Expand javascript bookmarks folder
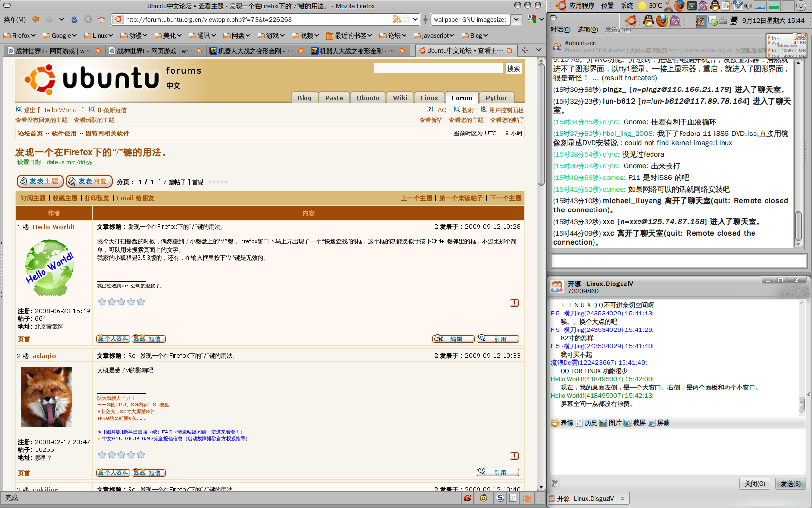 [x=434, y=36]
